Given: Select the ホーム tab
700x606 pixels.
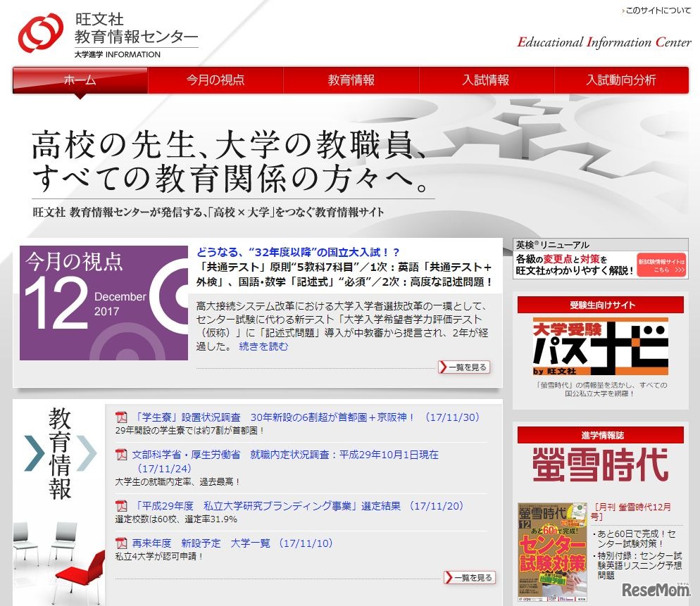Looking at the screenshot, I should tap(78, 81).
